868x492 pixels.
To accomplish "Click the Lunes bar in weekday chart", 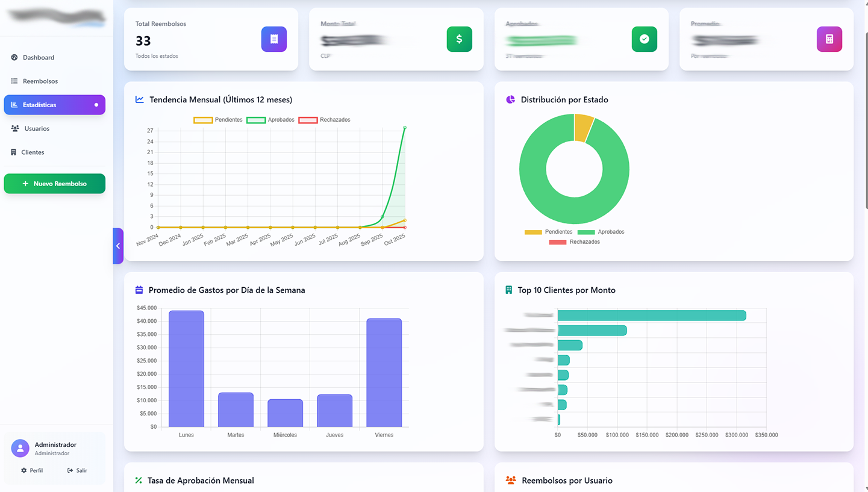I will 186,369.
